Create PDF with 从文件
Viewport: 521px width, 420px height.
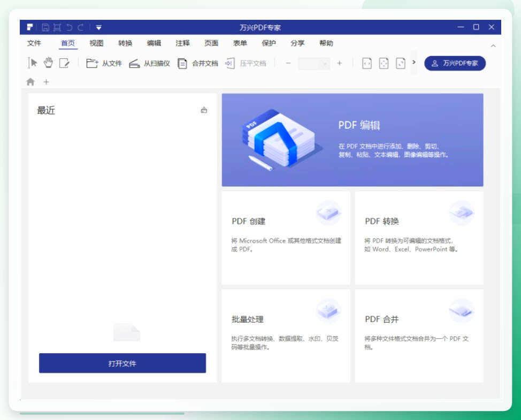coord(104,63)
